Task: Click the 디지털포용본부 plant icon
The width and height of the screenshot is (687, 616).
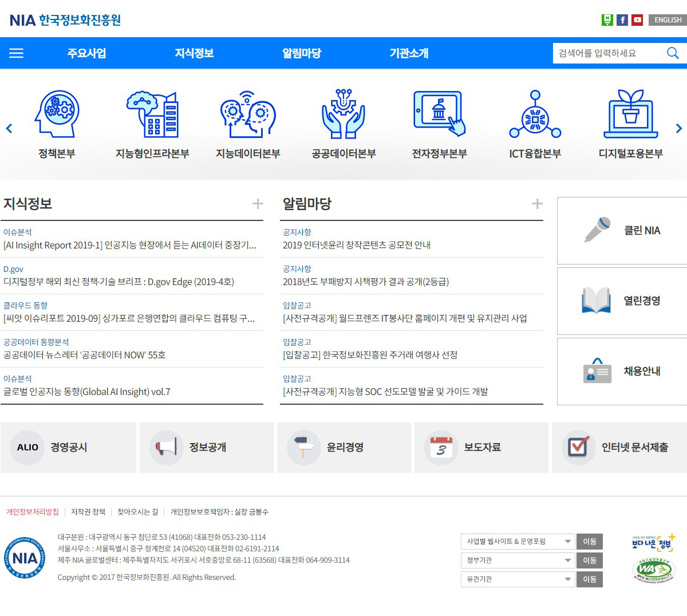Action: (x=630, y=114)
